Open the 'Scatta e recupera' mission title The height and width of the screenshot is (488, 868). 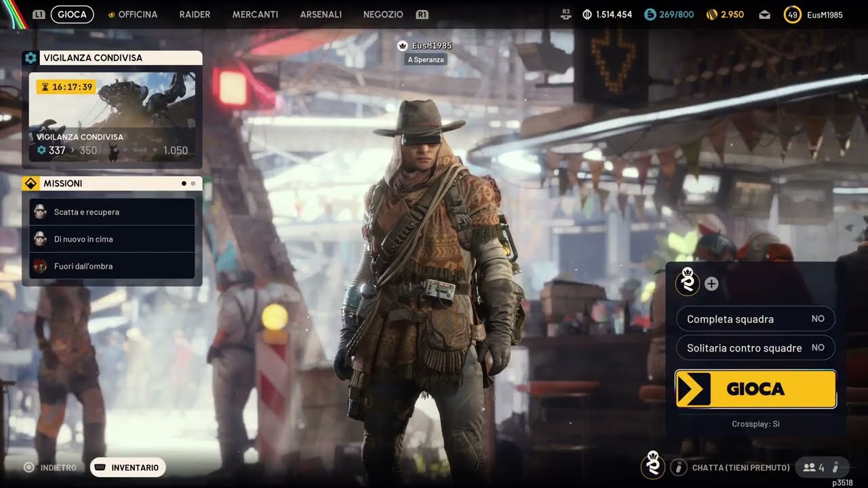pos(87,212)
